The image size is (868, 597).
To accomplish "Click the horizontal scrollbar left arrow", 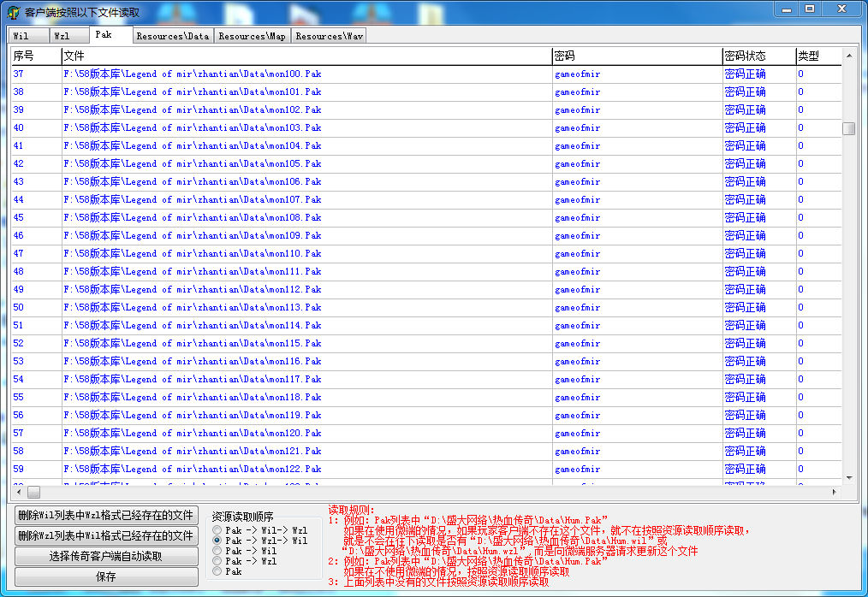I will pyautogui.click(x=18, y=493).
